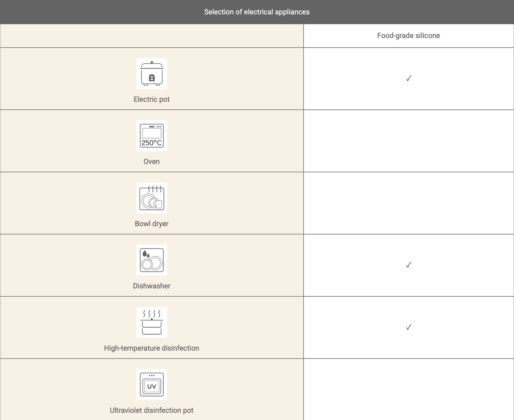Click the "Selection of electrical appliances" header
Viewport: 514px width, 420px height.
257,12
